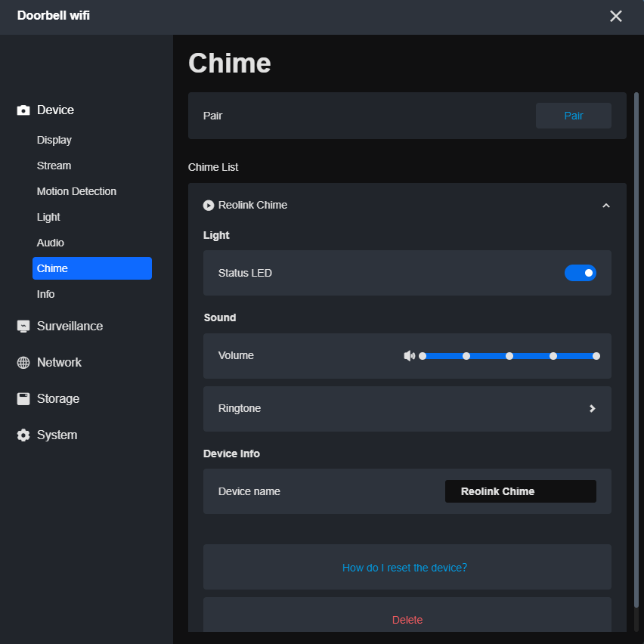Set volume to the maximum slider point
Screen dimensions: 644x644
click(596, 356)
